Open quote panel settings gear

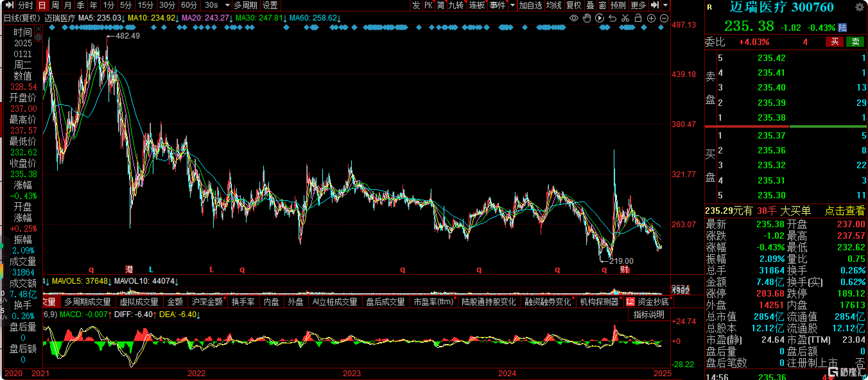(x=860, y=7)
